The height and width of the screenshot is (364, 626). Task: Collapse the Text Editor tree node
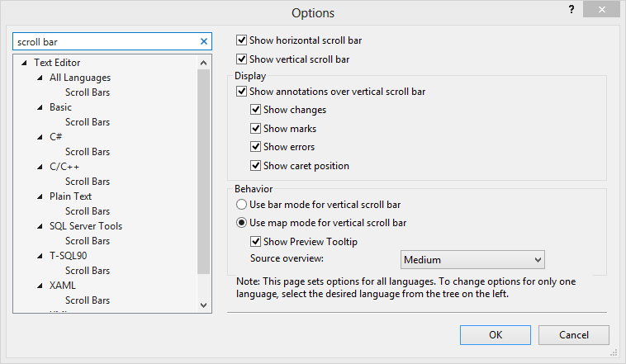point(25,63)
